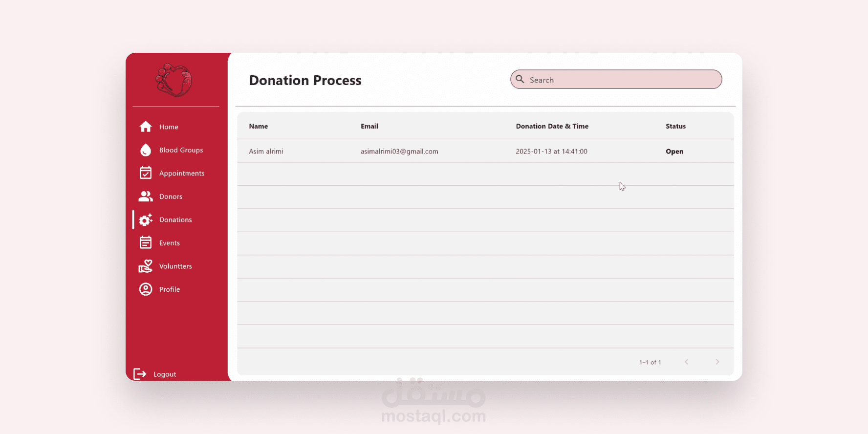Open Events via the calendar icon
Viewport: 868px width, 434px height.
point(146,242)
